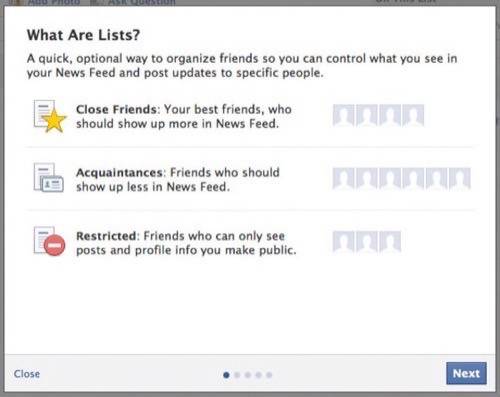Go to Next page of tour
The image size is (500, 397).
[466, 373]
